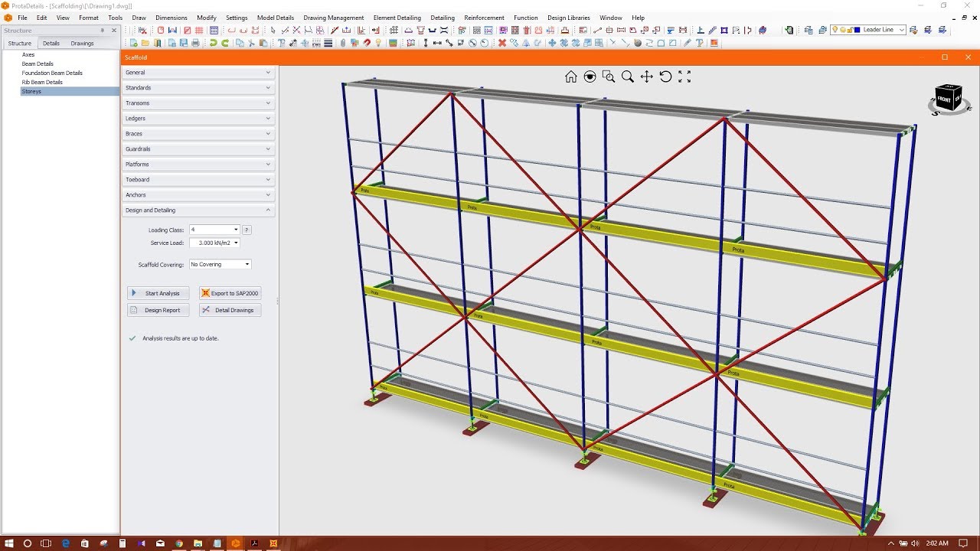Collapse the Design and Detailing section
Viewport: 980px width, 551px height.
pos(198,210)
